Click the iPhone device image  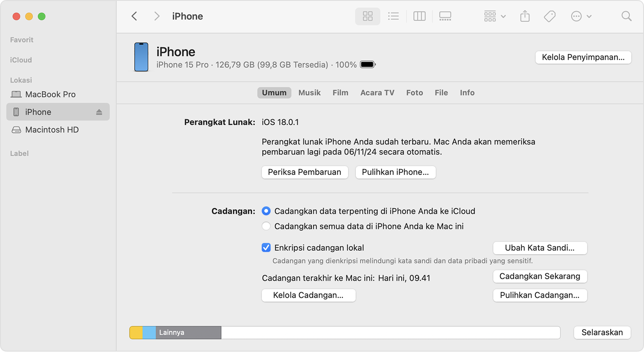[x=141, y=57]
